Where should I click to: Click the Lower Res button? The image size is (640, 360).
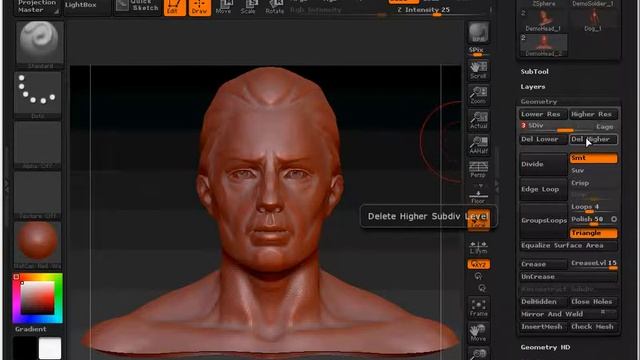[x=543, y=114]
